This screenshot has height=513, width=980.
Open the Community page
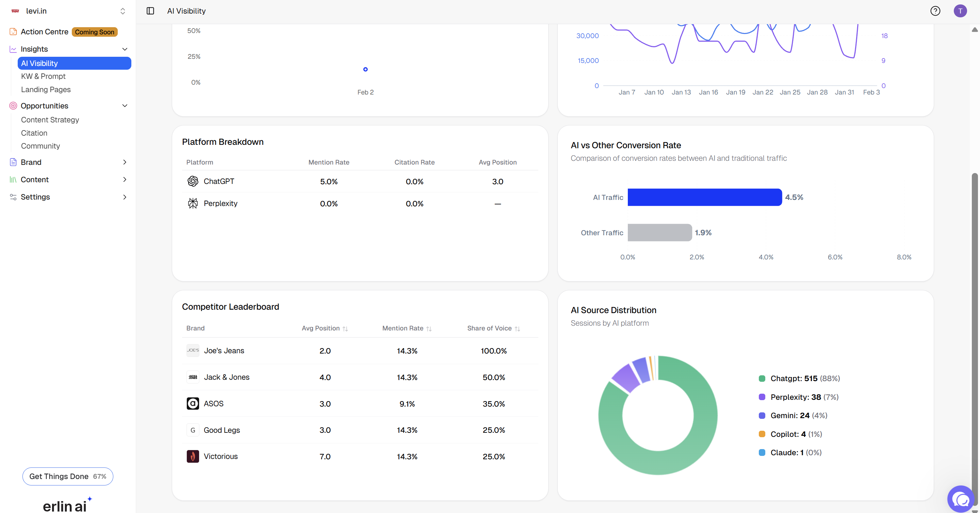[40, 146]
